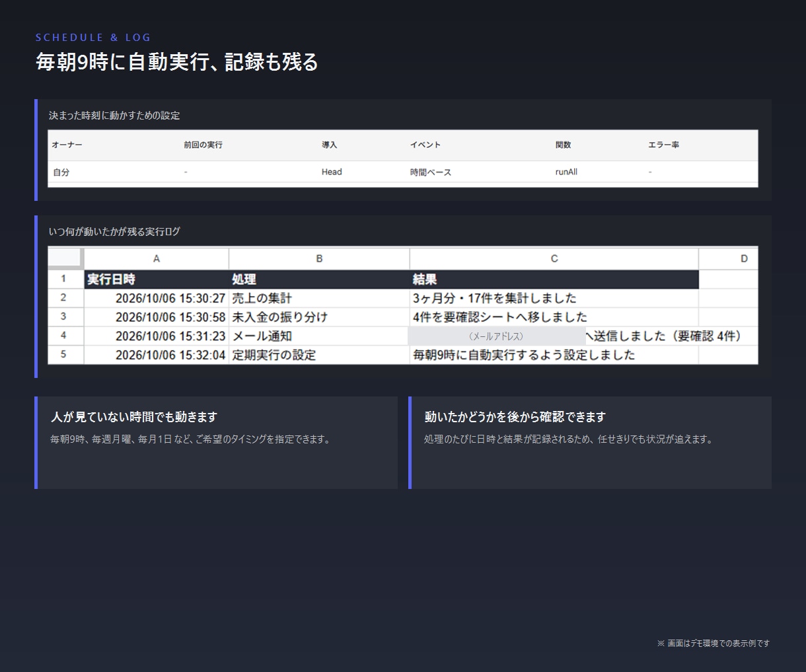806x672 pixels.
Task: Select the 結果 header cell
Action: [x=554, y=279]
